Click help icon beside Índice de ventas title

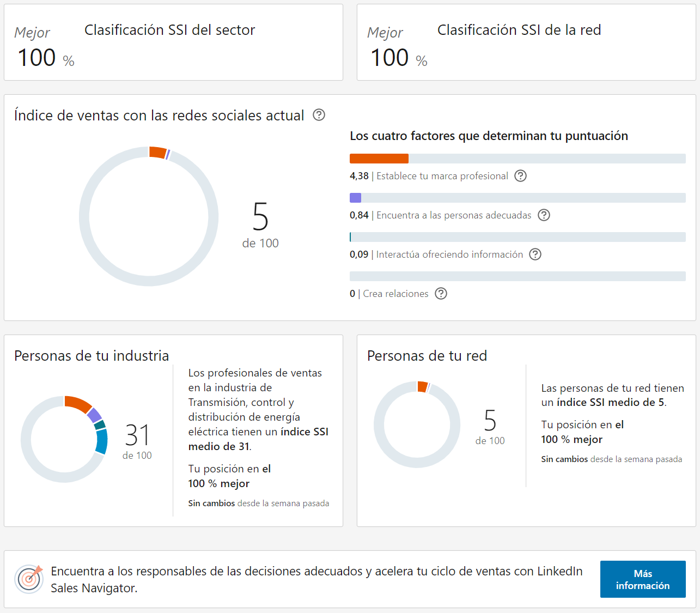point(319,115)
